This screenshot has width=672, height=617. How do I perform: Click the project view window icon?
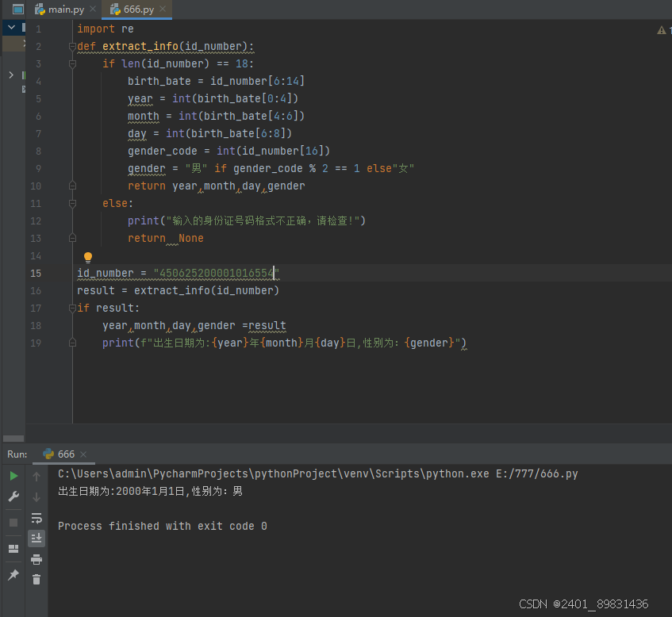[x=17, y=9]
